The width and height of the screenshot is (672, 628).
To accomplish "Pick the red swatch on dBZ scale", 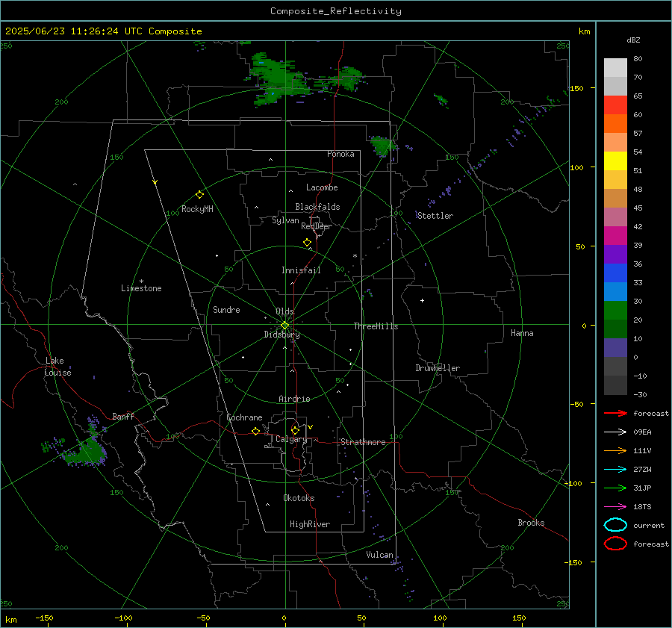I will [615, 105].
